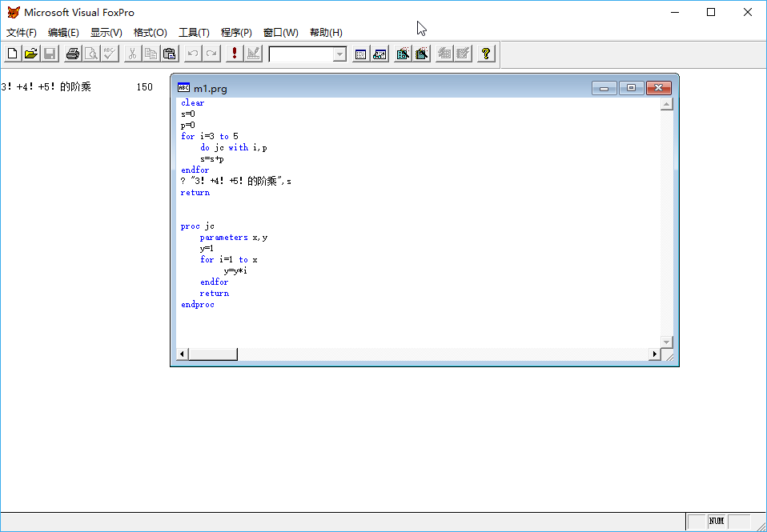Open the 程序(P) menu
The height and width of the screenshot is (532, 767).
[x=236, y=33]
